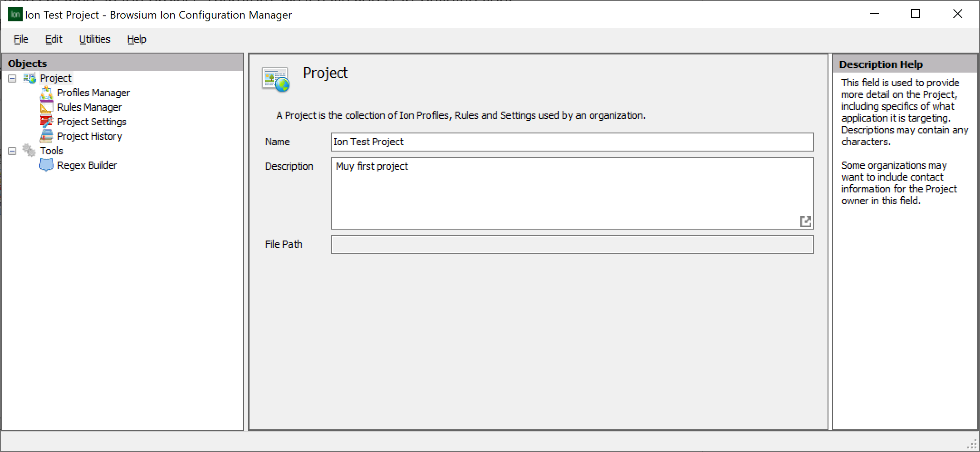This screenshot has width=980, height=452.
Task: Click the red toolbox icon for Project Settings
Action: 47,122
